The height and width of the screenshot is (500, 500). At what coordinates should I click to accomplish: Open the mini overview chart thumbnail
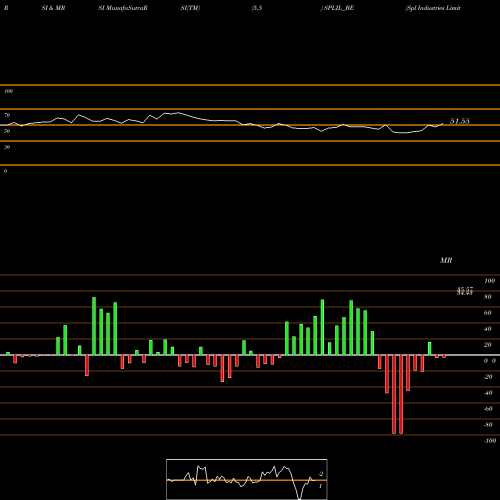click(x=247, y=479)
